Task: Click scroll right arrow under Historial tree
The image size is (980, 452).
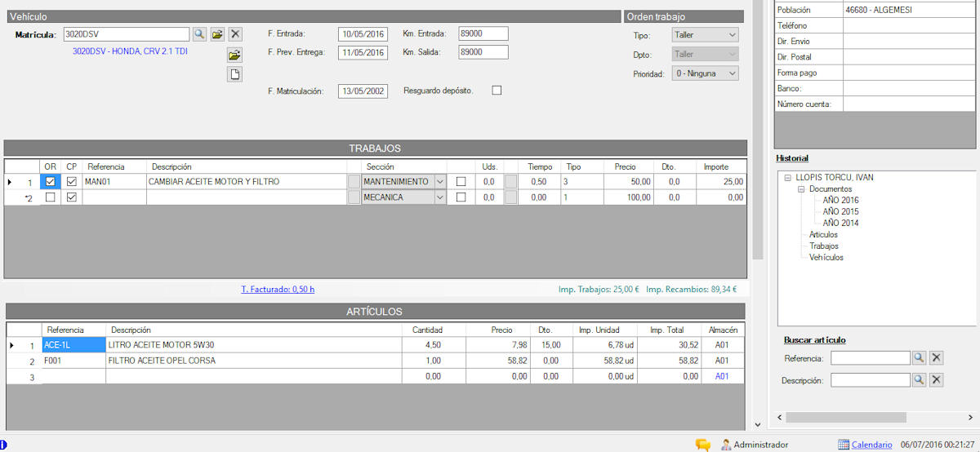Action: (971, 417)
